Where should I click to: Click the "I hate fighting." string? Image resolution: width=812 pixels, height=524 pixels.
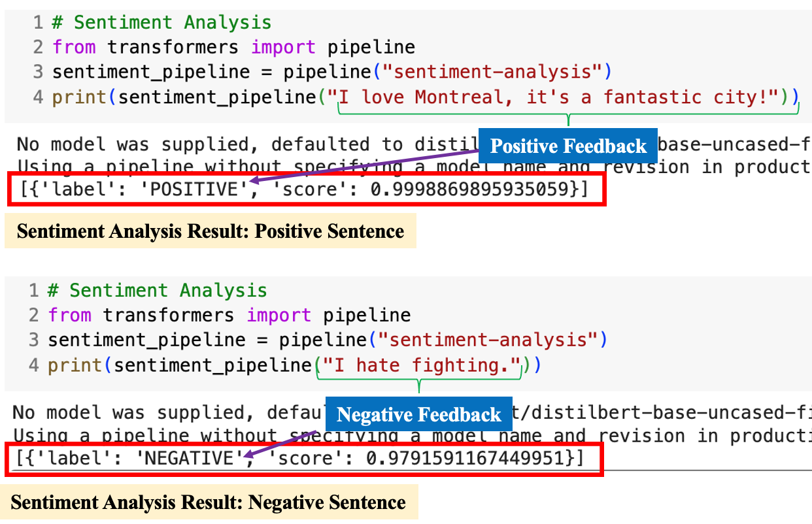click(420, 365)
